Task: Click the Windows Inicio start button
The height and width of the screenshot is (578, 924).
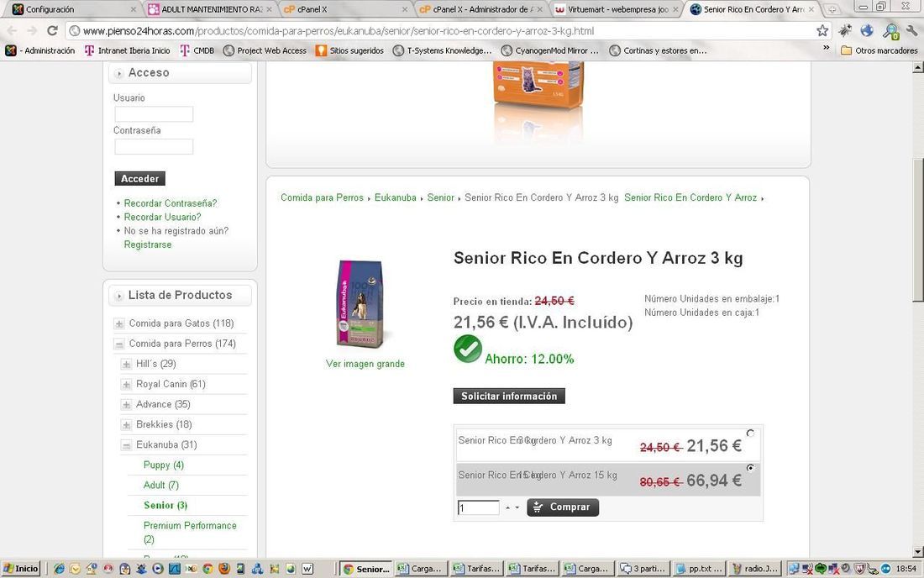Action: pos(21,569)
